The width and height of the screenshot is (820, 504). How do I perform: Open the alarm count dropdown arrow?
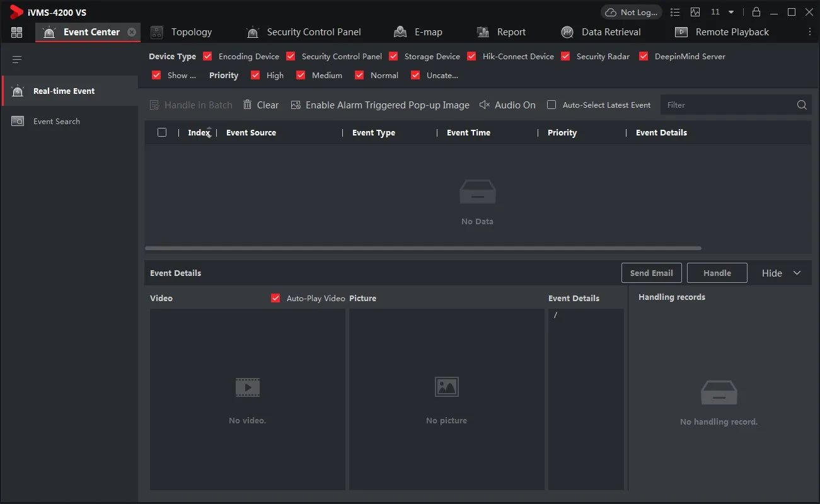tap(731, 12)
